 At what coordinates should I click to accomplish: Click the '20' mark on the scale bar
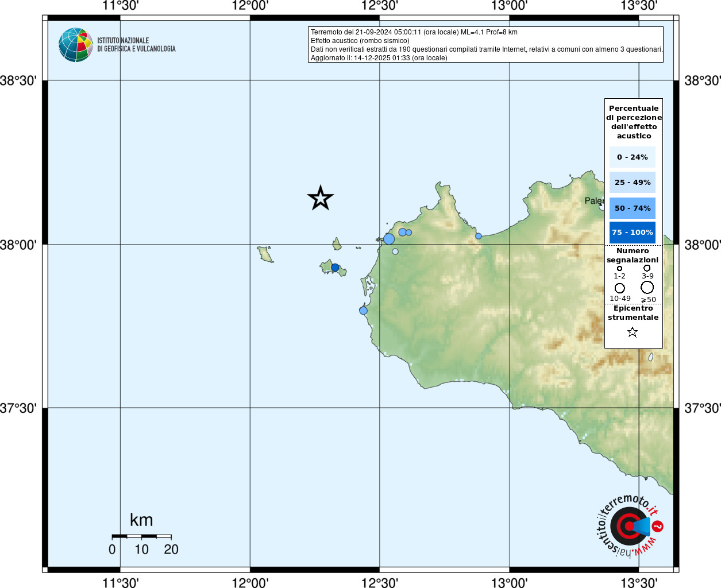coord(171,550)
